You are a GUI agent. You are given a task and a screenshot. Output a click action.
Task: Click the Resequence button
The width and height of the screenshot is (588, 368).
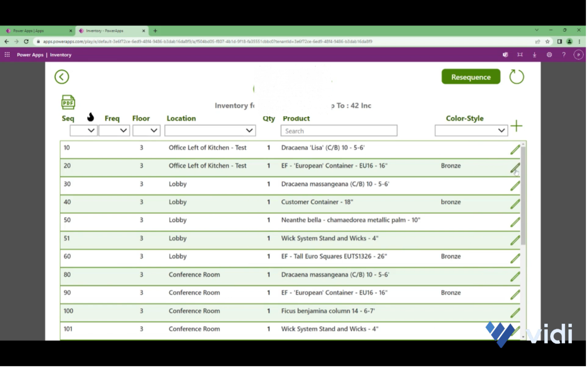(471, 77)
